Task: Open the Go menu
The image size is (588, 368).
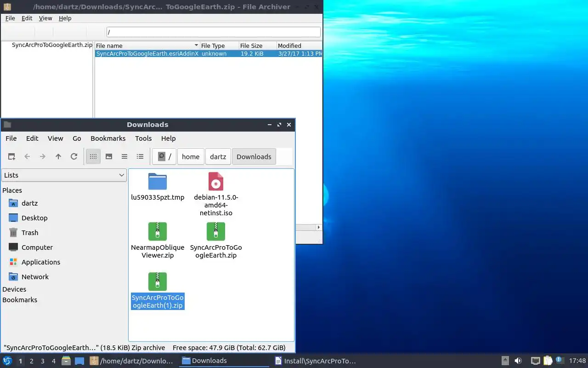Action: (77, 138)
